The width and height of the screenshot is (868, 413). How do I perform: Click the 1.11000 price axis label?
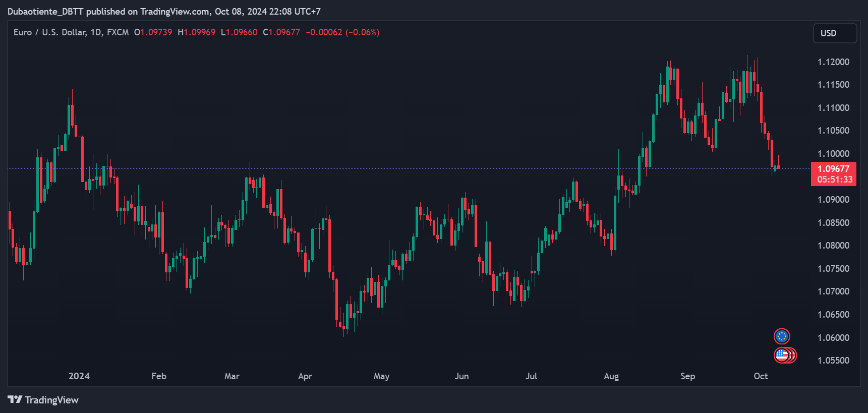coord(833,108)
